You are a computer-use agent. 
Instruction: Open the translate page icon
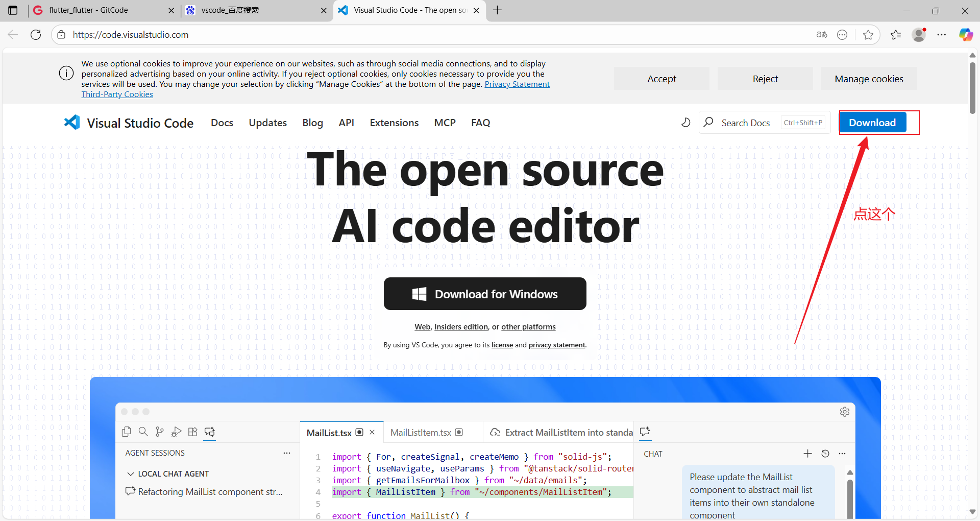point(822,35)
